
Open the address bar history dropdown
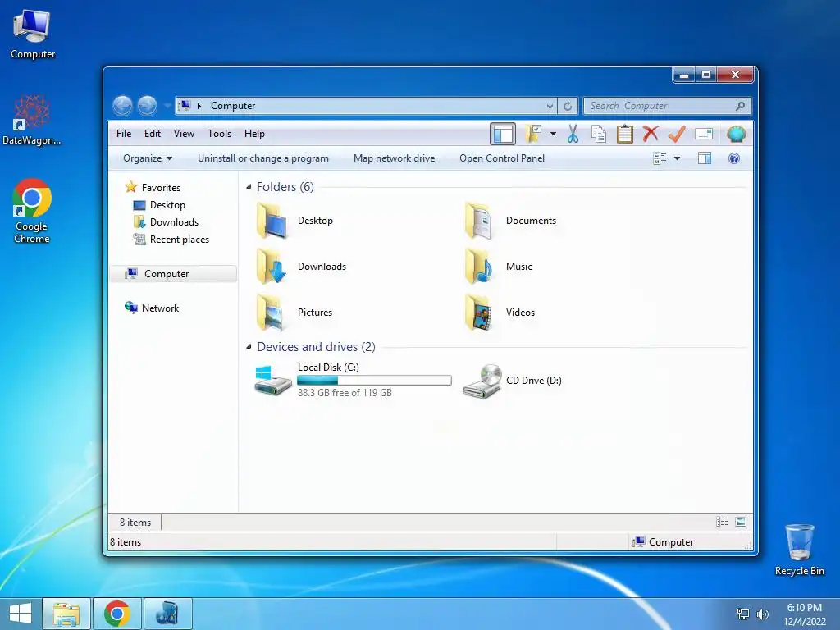tap(550, 106)
